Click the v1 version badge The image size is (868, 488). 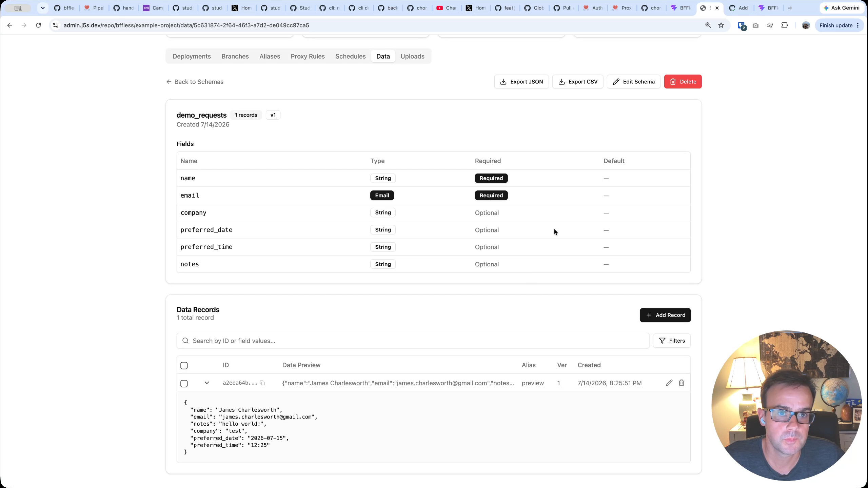(x=273, y=115)
